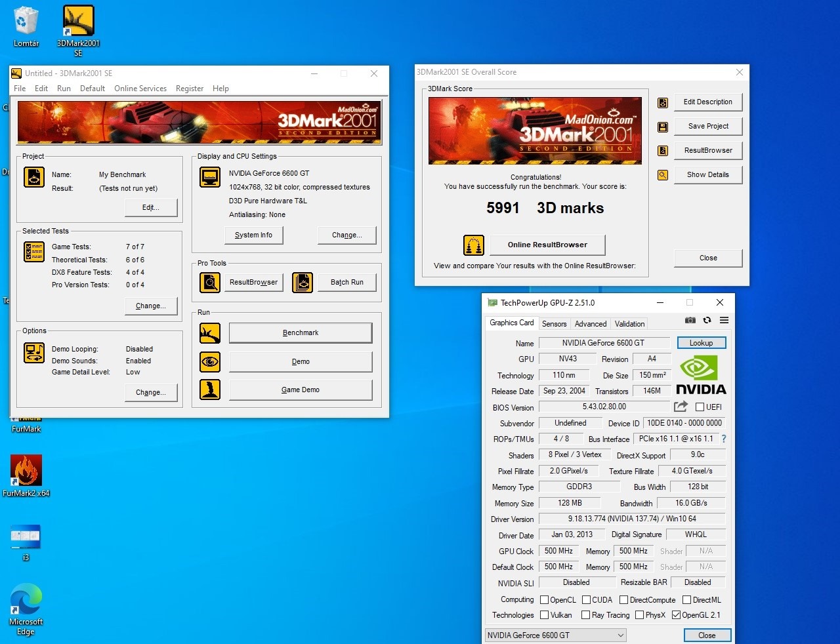Click the Options section icon
The height and width of the screenshot is (644, 840).
point(34,353)
